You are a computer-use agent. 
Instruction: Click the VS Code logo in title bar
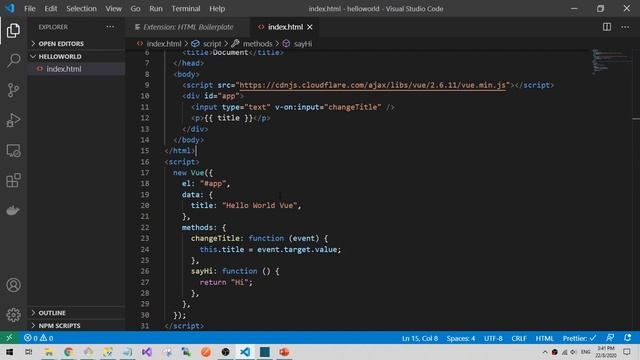(x=10, y=8)
